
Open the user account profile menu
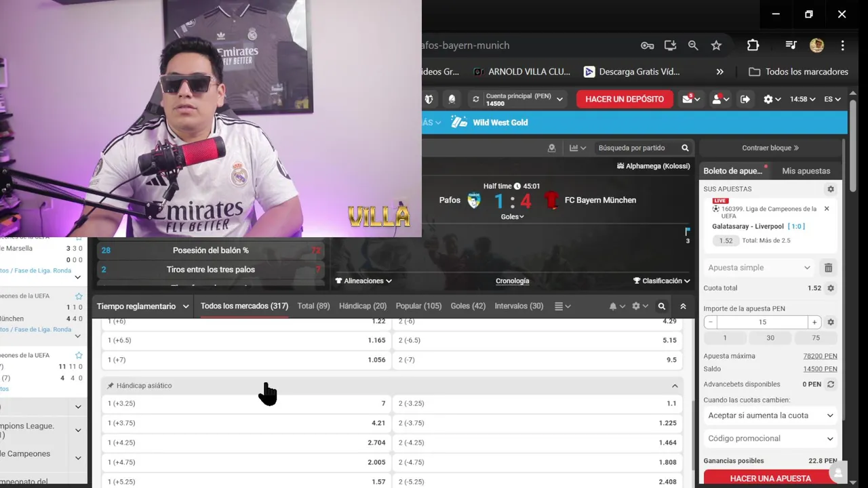[719, 99]
